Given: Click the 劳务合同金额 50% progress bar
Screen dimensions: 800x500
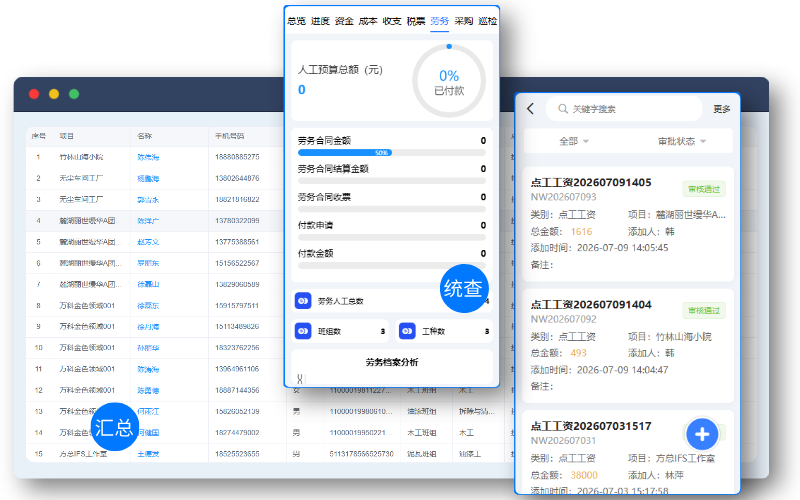Looking at the screenshot, I should click(x=391, y=153).
